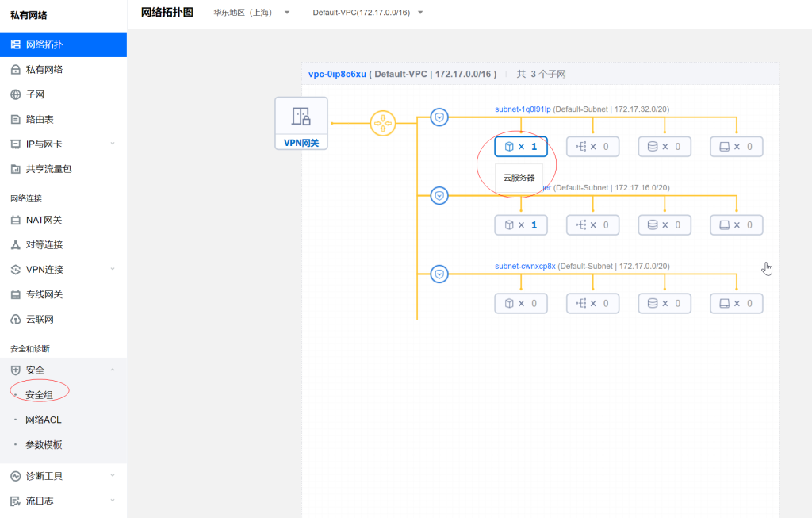Click the 流日志 icon
The width and height of the screenshot is (812, 518).
coord(16,501)
